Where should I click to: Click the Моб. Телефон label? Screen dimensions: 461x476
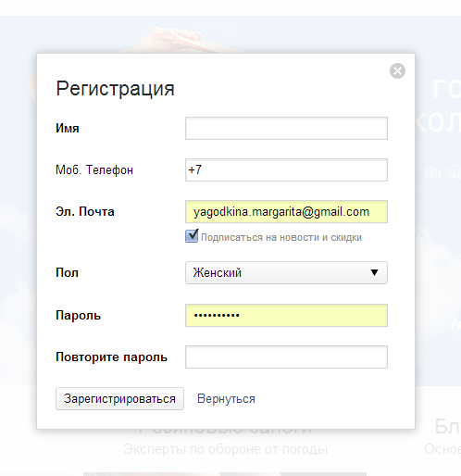pyautogui.click(x=94, y=170)
